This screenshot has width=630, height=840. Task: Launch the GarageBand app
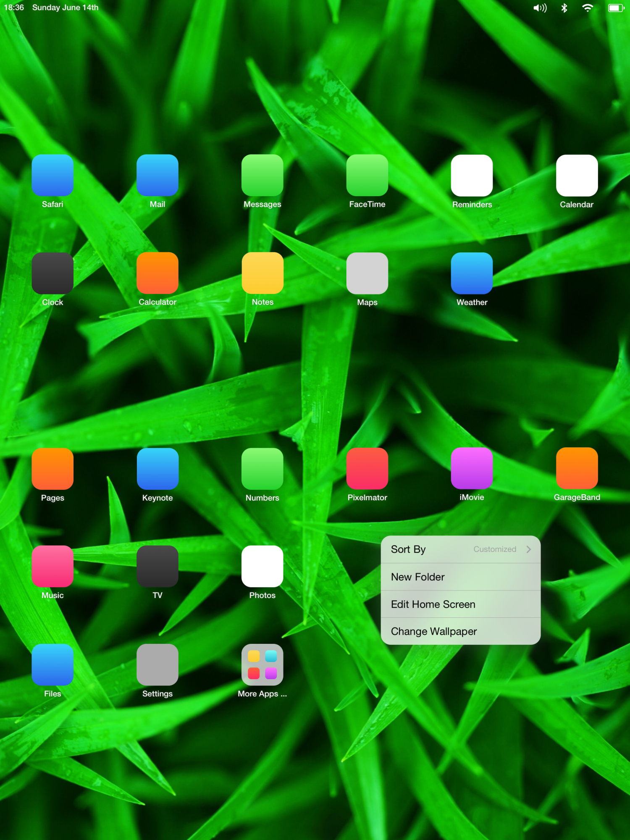click(577, 468)
